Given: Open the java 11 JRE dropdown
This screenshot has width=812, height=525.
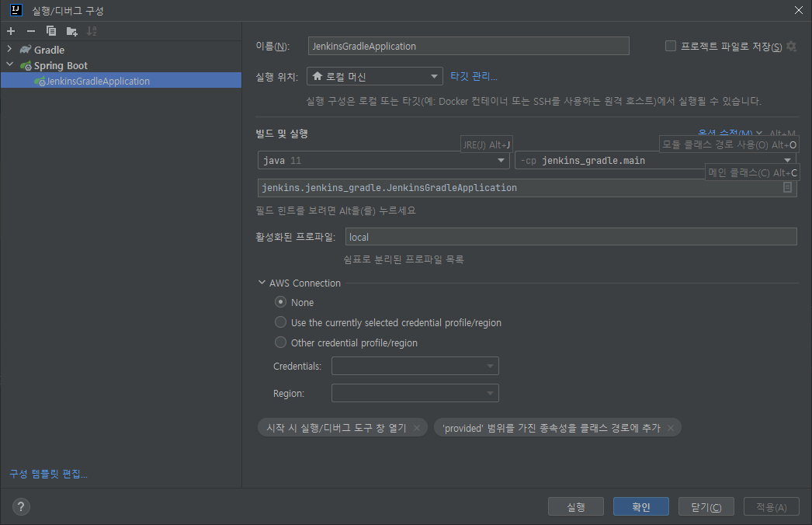Looking at the screenshot, I should [383, 160].
